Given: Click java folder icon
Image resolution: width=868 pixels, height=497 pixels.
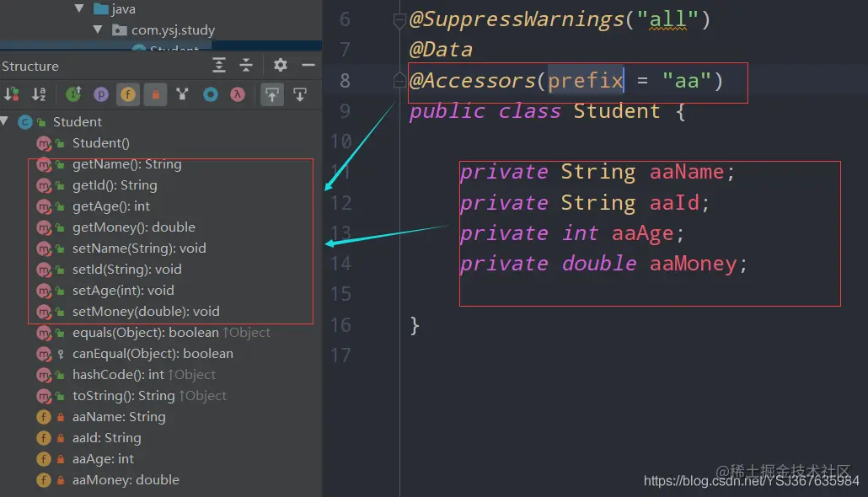Looking at the screenshot, I should coord(100,9).
